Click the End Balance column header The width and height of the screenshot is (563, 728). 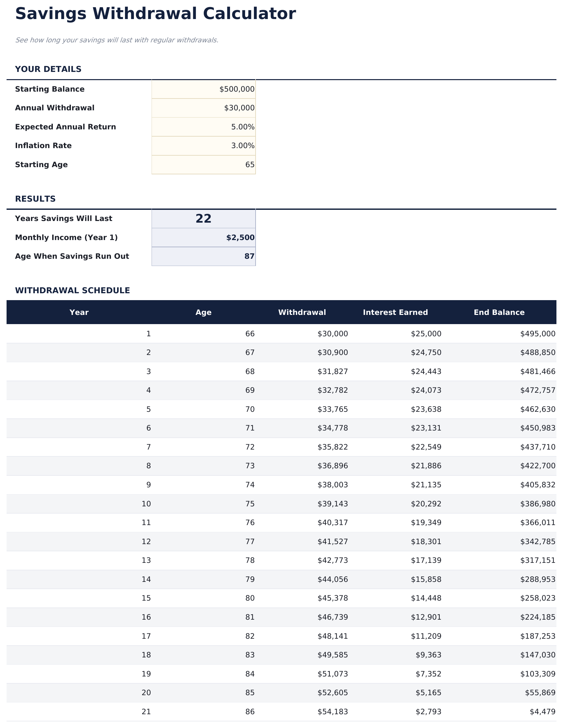coord(499,312)
